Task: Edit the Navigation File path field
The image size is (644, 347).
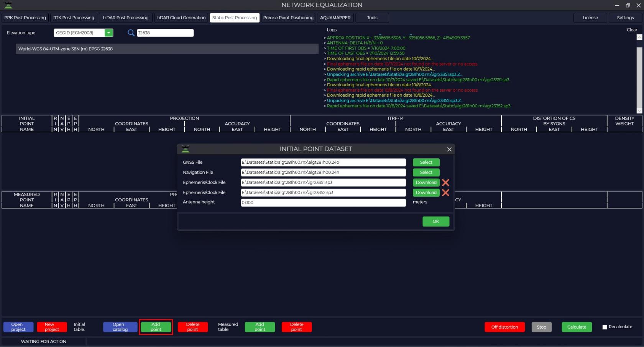Action: click(323, 173)
